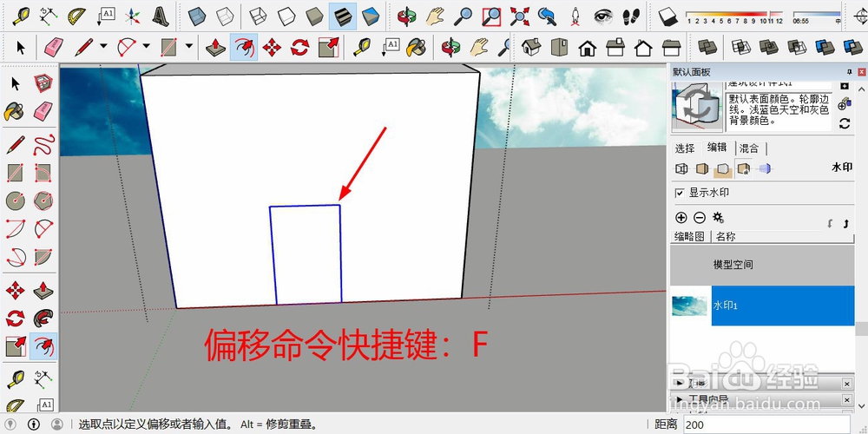868x434 pixels.
Task: Open the 选择 tab in styles panel
Action: pyautogui.click(x=685, y=148)
